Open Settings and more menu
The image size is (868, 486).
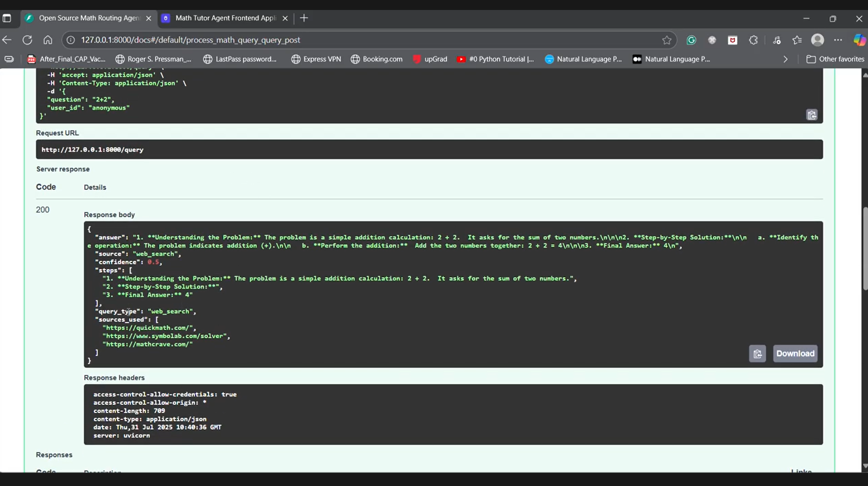(838, 40)
